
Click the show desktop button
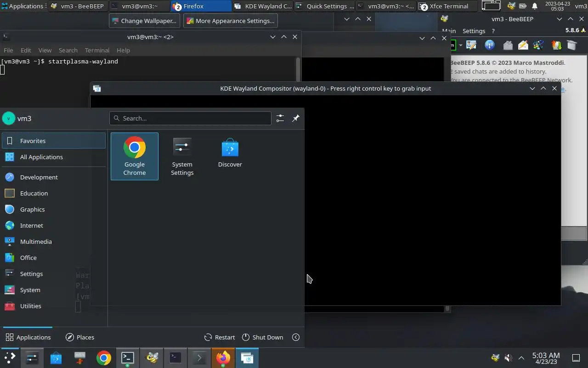pyautogui.click(x=576, y=358)
